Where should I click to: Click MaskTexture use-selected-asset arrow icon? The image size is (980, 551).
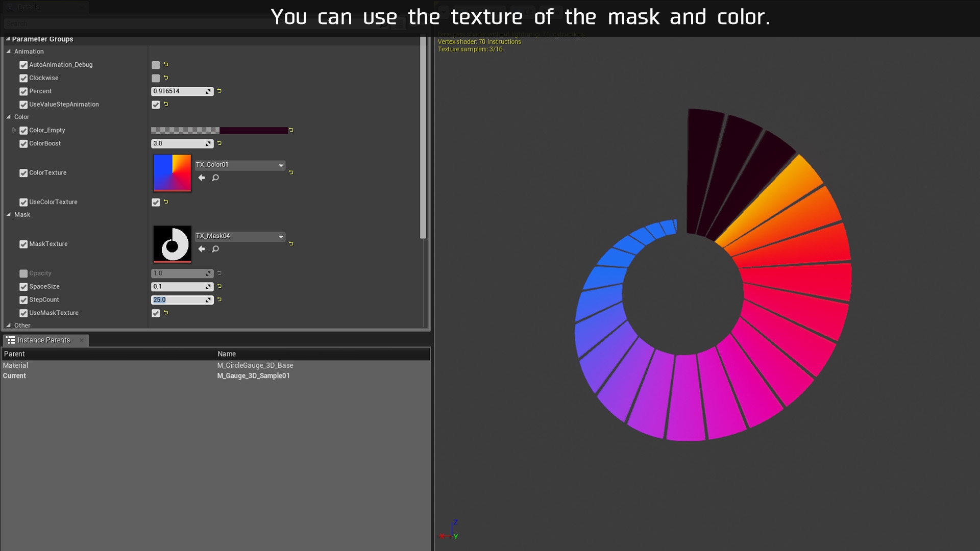coord(202,249)
